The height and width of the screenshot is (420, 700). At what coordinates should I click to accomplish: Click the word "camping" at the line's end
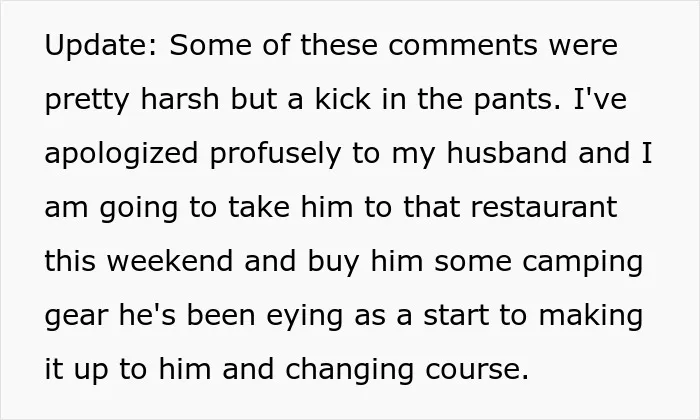coord(583,263)
